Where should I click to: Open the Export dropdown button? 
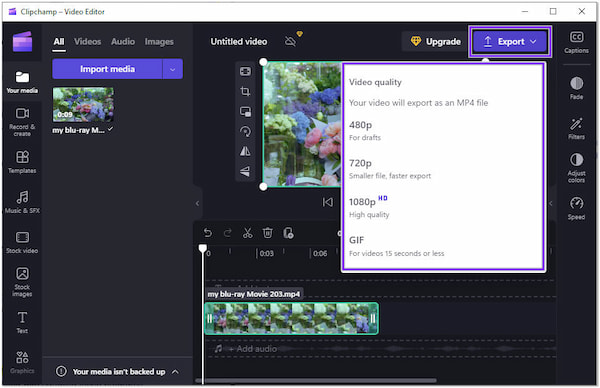tap(510, 41)
